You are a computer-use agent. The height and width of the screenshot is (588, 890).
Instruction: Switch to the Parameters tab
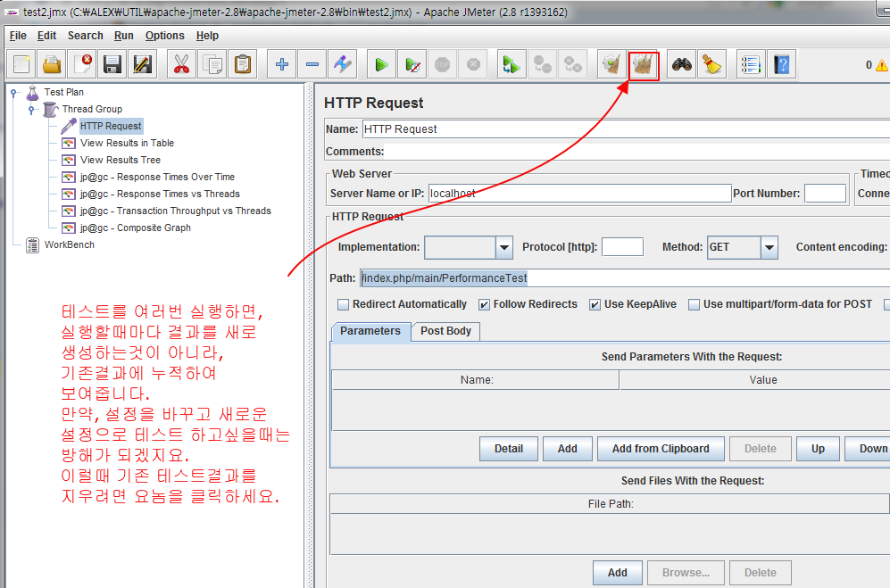(370, 331)
